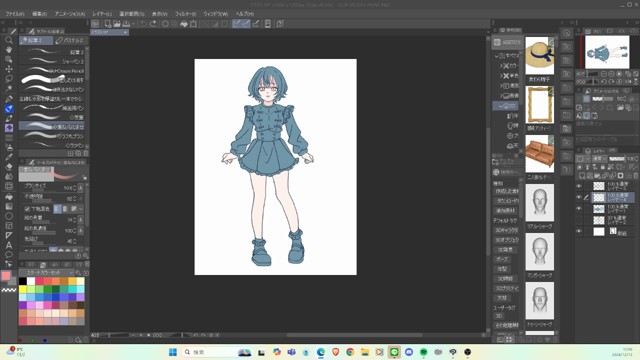The image size is (640, 360).
Task: Open the 下地混色 mode dropdown arrow
Action: [81, 209]
